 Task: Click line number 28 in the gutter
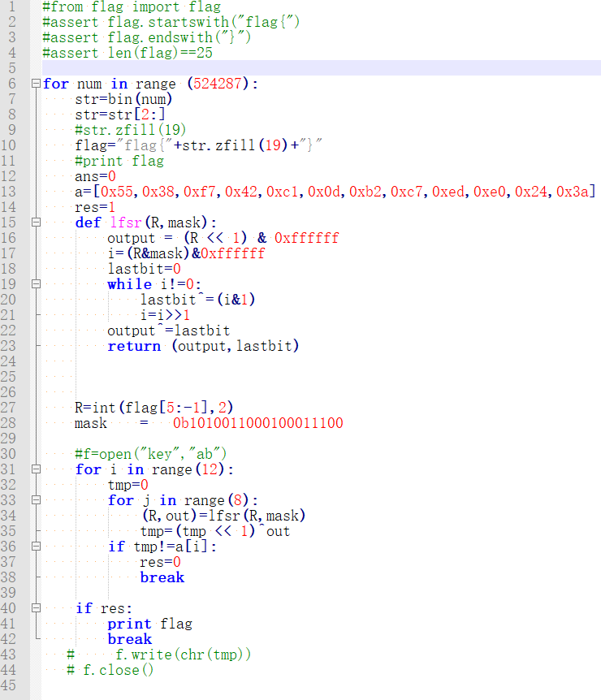click(x=8, y=423)
